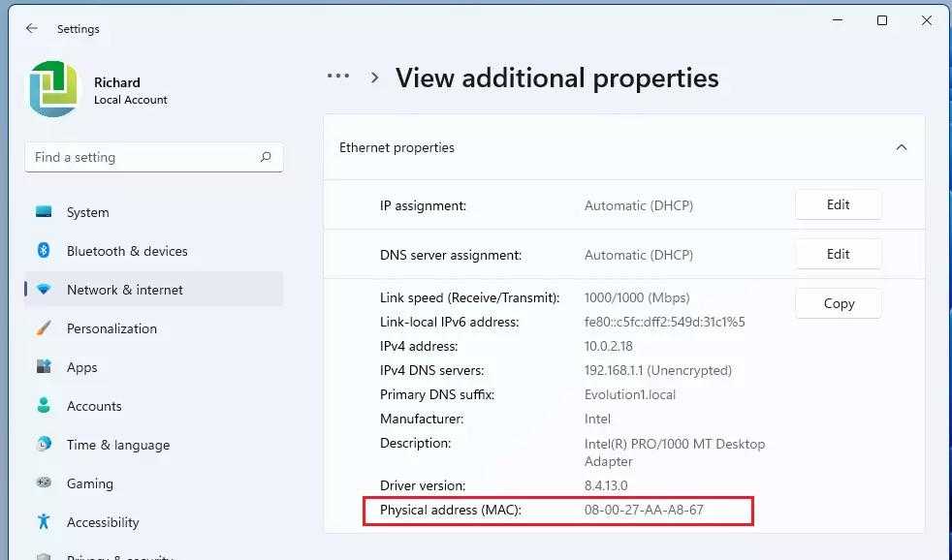Go to Time & language settings

153,446
